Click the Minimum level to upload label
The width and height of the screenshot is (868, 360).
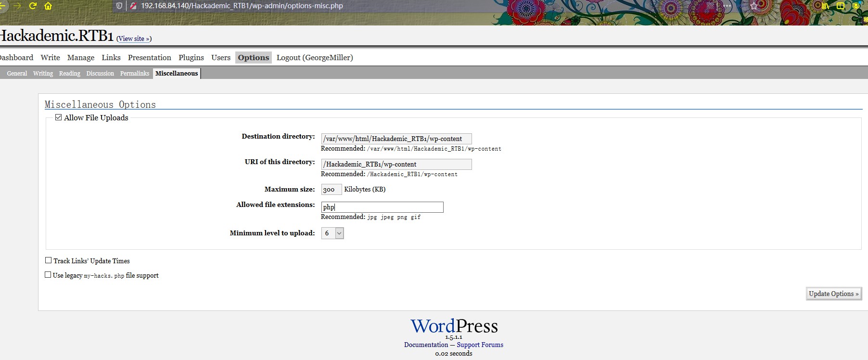[x=272, y=233]
